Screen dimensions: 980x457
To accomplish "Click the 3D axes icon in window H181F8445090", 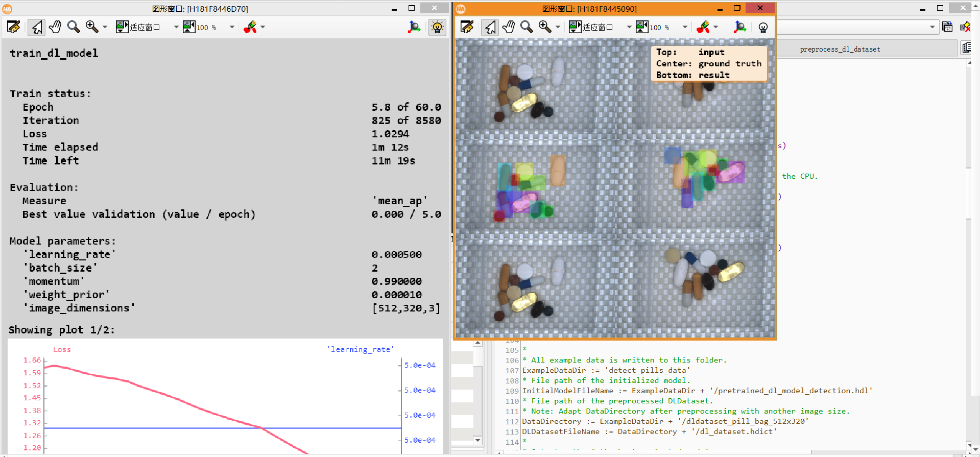I will (740, 27).
